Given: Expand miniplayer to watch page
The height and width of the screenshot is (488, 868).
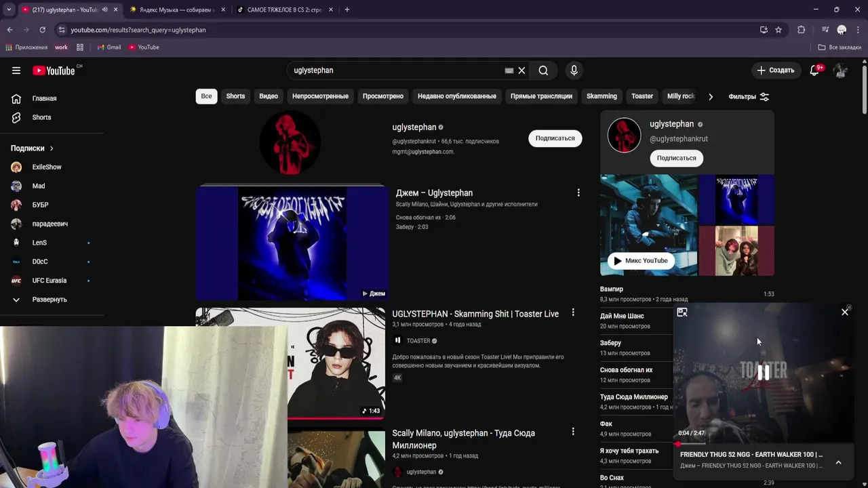Looking at the screenshot, I should [682, 312].
